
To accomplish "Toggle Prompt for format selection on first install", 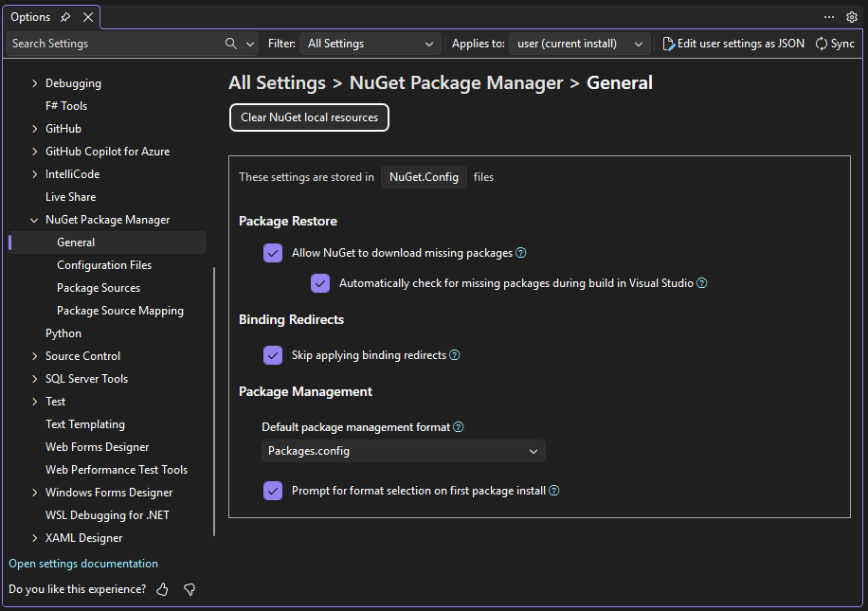I will pos(273,491).
